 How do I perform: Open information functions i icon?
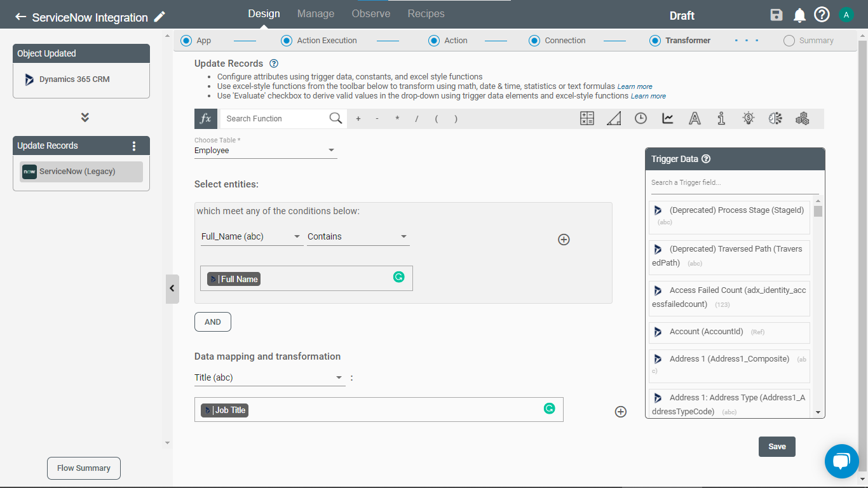721,118
